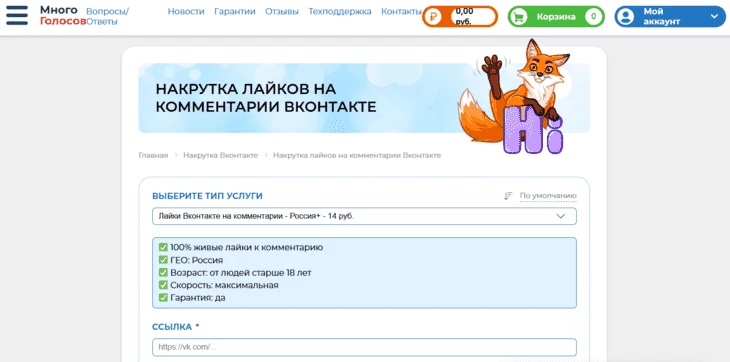Click checkmark next to 100% живые лайки
Screen dimensions: 730x362
click(163, 248)
